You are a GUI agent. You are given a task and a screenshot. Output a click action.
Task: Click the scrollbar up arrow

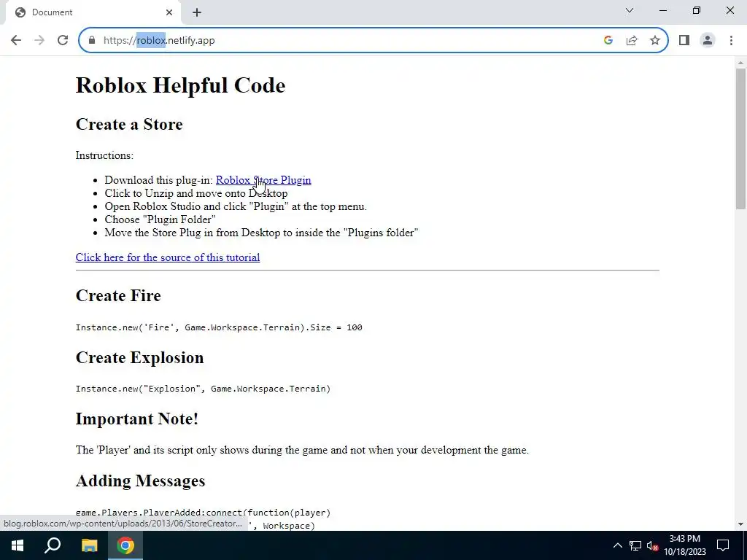(740, 63)
